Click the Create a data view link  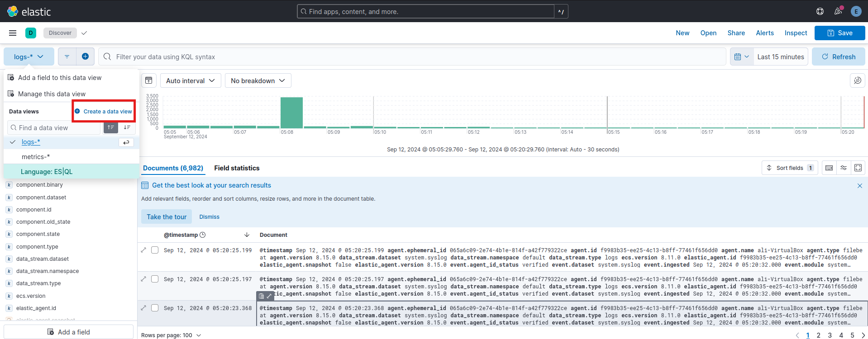click(104, 111)
